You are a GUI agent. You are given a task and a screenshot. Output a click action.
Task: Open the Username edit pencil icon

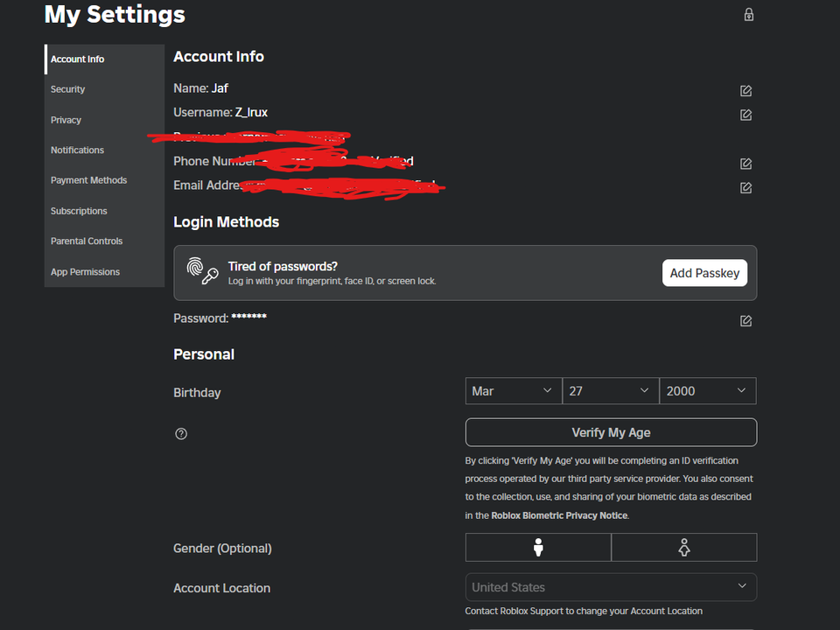pos(745,115)
